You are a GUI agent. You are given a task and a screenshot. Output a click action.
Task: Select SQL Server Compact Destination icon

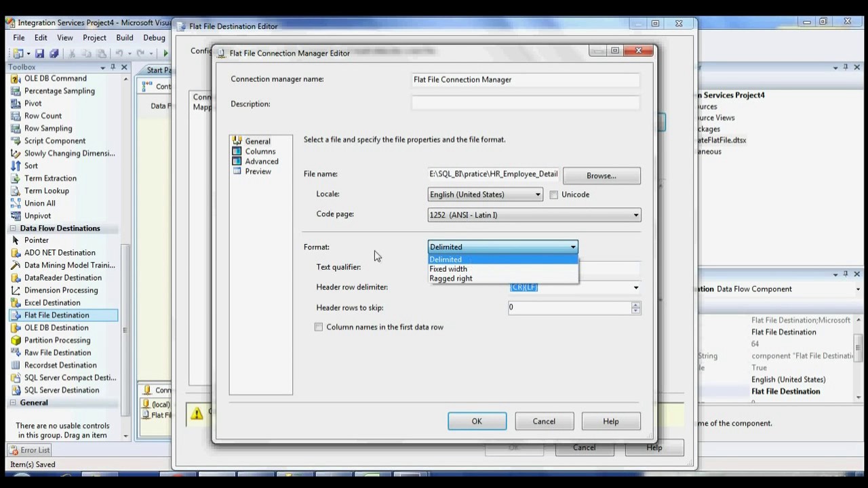pyautogui.click(x=16, y=378)
